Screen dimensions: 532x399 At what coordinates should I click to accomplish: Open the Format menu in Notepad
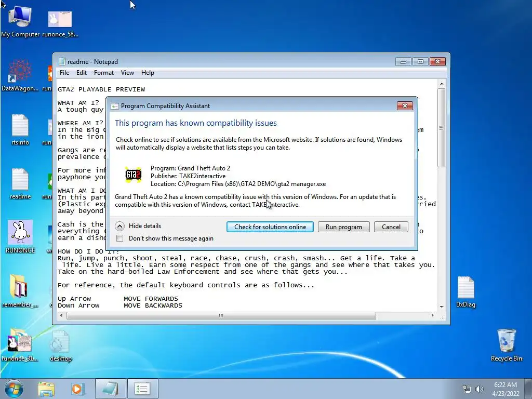[104, 73]
